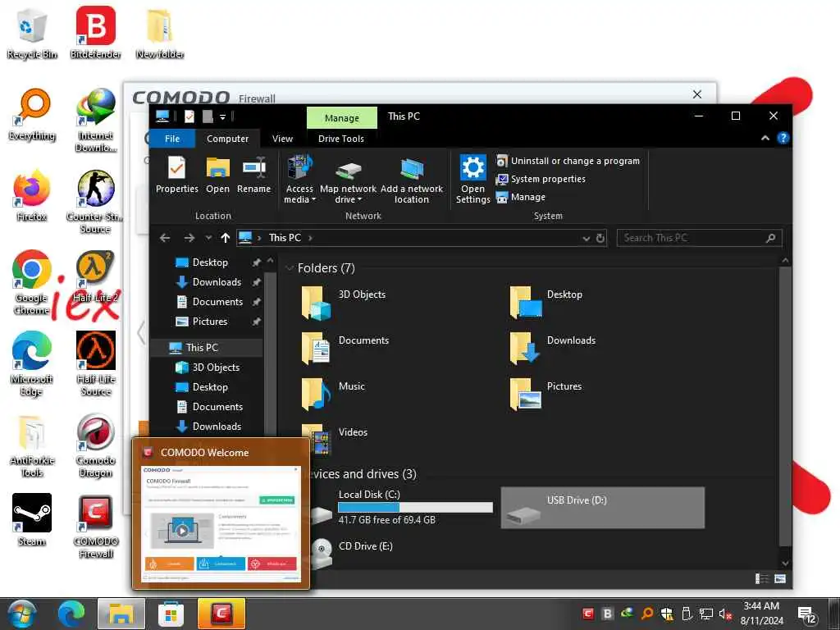Open the Bitdefender desktop shortcut

tap(95, 33)
